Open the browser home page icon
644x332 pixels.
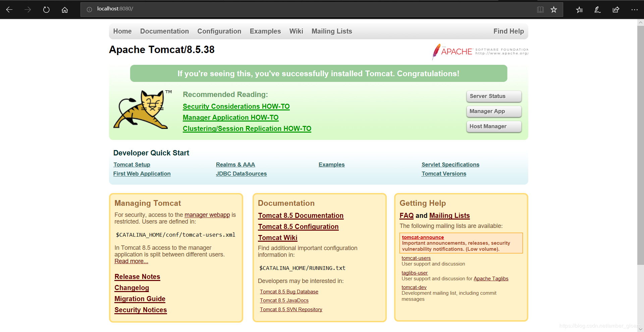(64, 9)
